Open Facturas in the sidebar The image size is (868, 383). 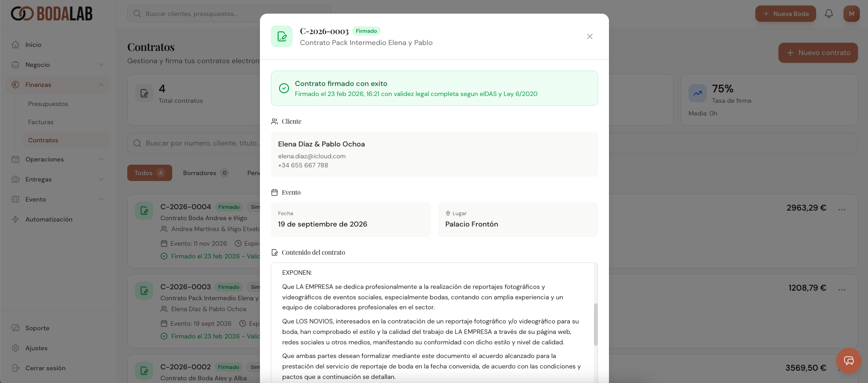[x=41, y=122]
